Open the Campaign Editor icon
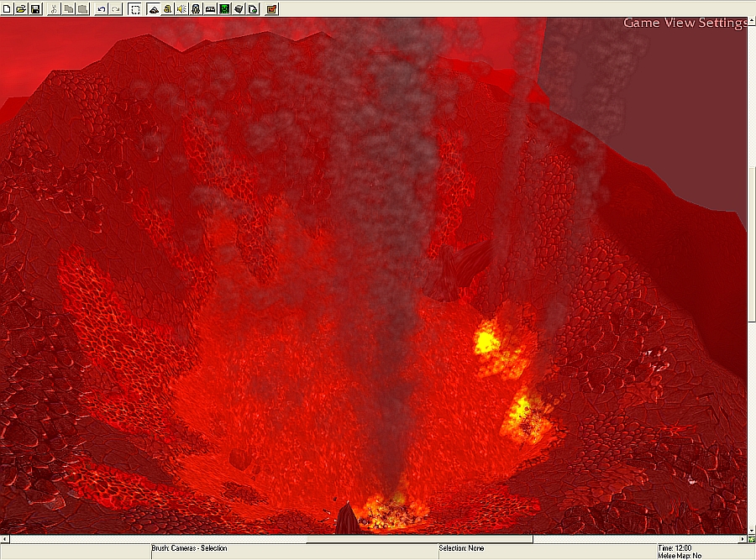Screen dimensions: 756x560 [x=210, y=8]
